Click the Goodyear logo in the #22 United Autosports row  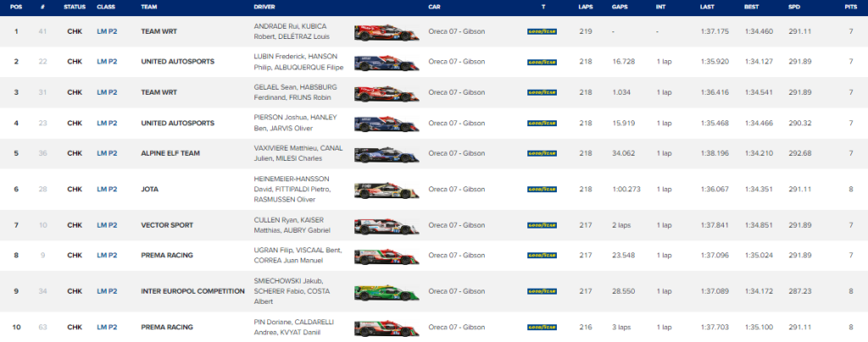[x=542, y=62]
